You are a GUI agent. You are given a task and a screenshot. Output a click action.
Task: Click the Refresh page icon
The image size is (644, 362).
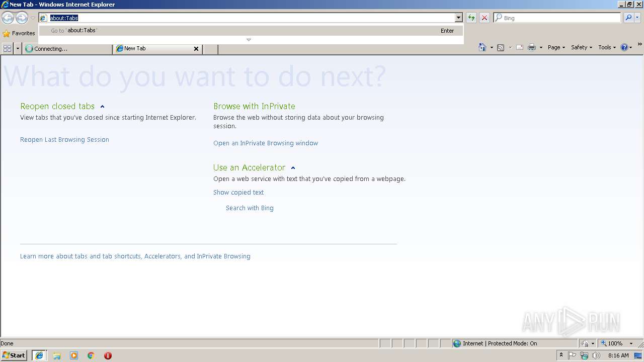coord(471,18)
